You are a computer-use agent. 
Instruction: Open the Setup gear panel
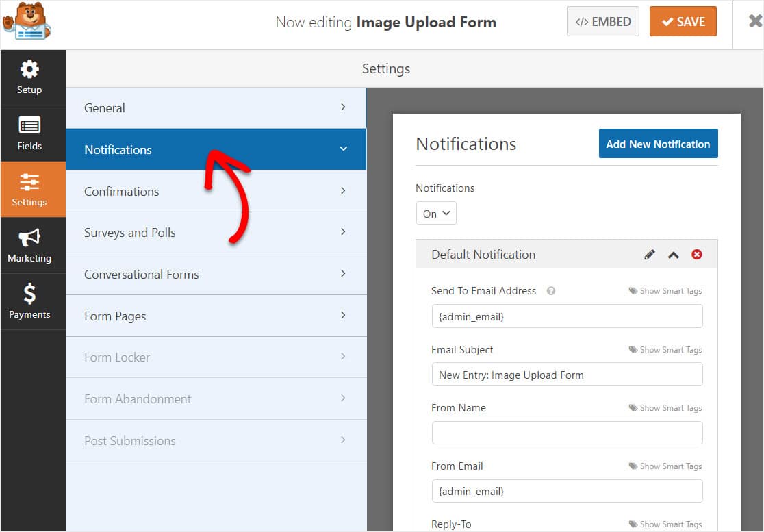tap(29, 77)
